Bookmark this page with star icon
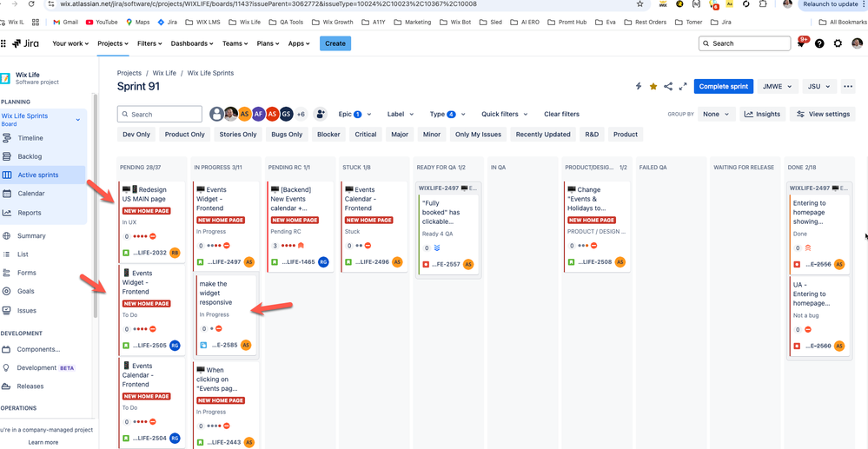The height and width of the screenshot is (449, 868). tap(640, 3)
